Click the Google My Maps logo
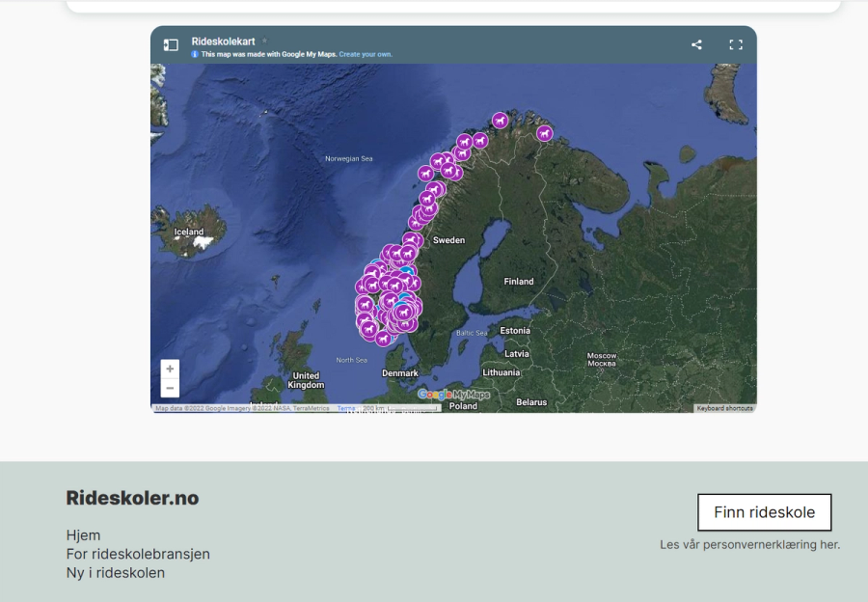Screen dimensions: 868x602 [x=453, y=395]
